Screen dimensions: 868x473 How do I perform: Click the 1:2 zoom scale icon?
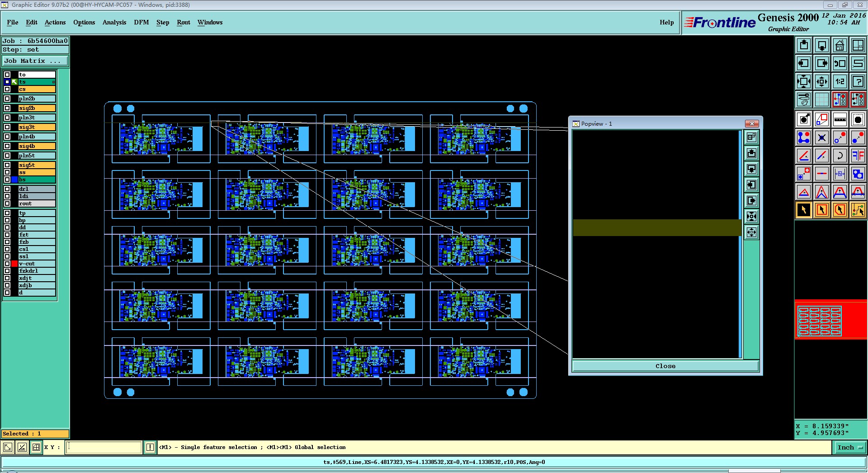(x=840, y=81)
